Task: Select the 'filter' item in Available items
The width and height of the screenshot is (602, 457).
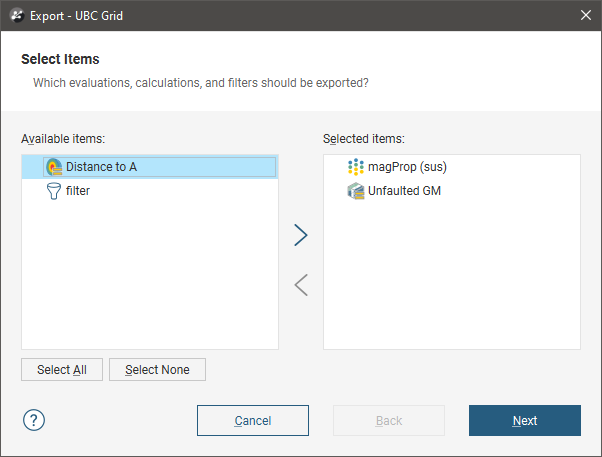Action: click(78, 191)
